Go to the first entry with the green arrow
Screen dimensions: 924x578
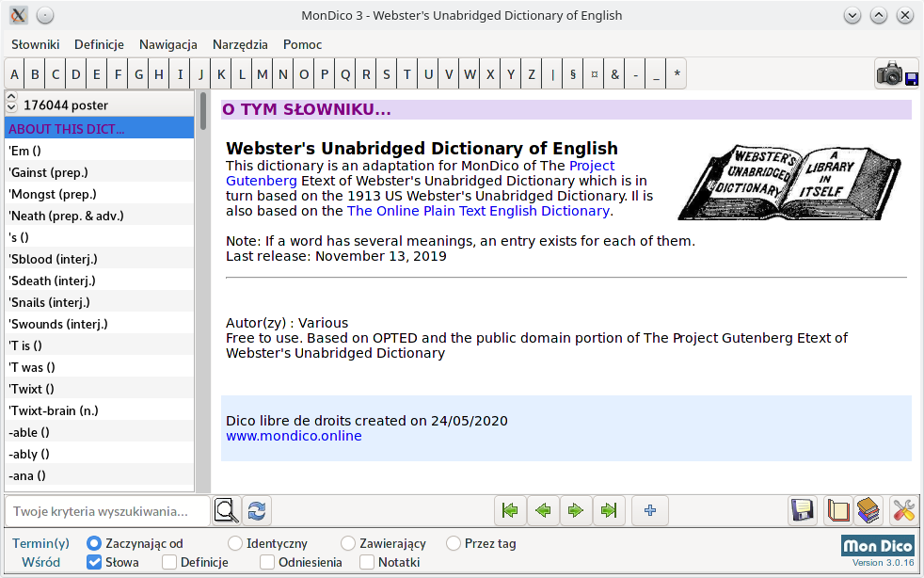tap(510, 511)
